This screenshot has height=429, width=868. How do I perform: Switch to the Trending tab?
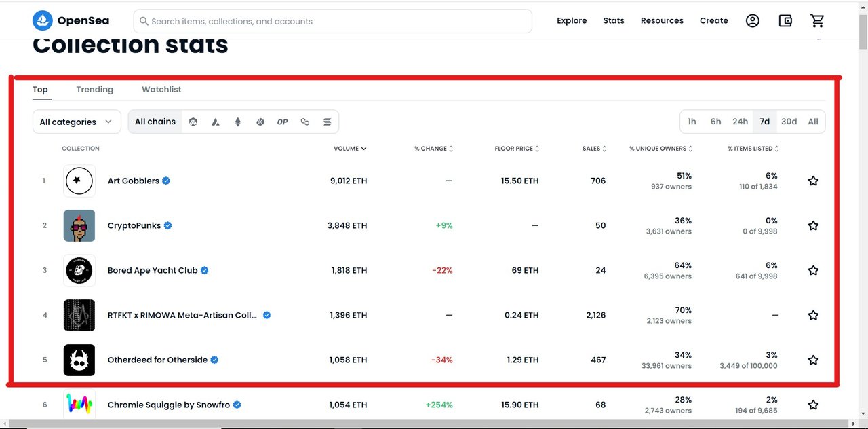(95, 90)
